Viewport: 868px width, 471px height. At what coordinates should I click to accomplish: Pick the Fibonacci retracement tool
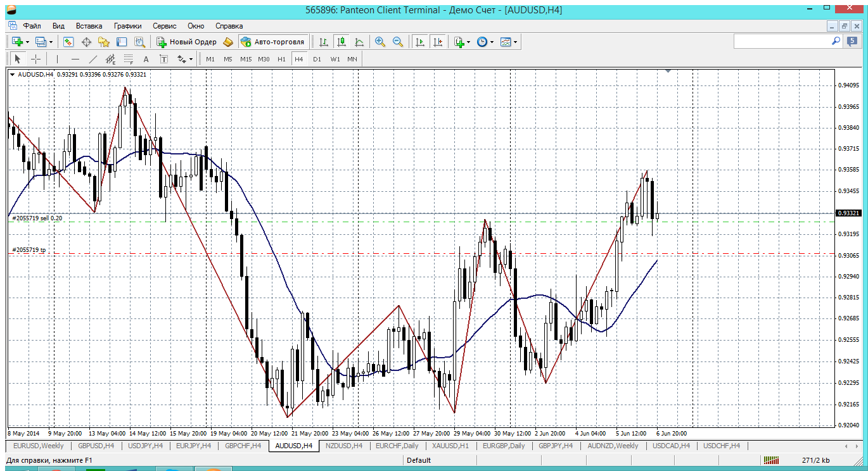[128, 59]
